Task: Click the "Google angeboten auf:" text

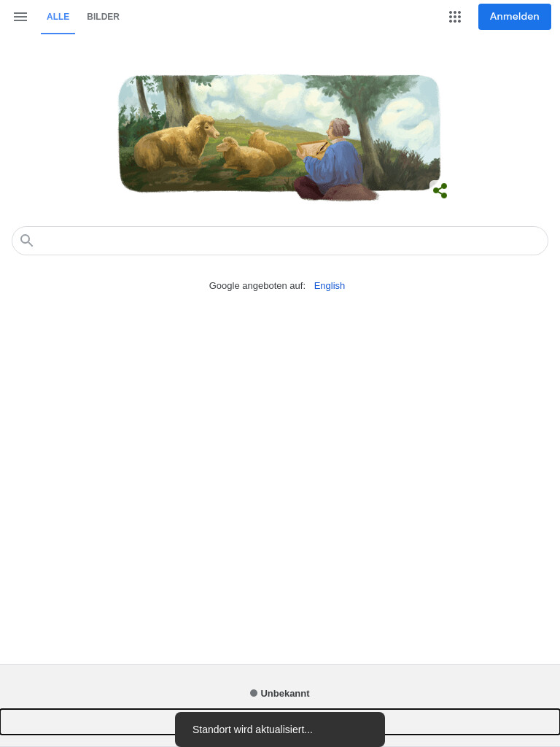Action: tap(257, 286)
